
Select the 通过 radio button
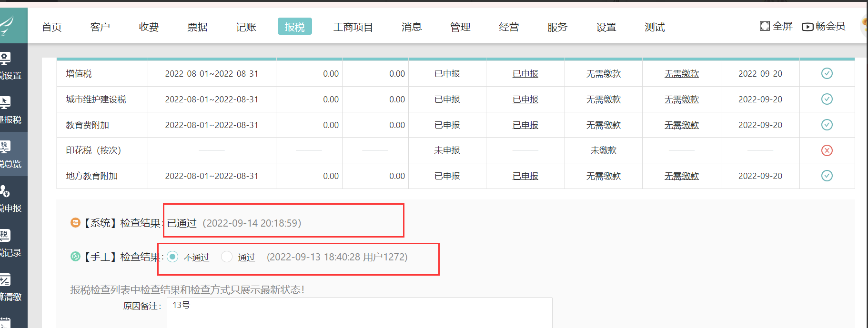[227, 257]
